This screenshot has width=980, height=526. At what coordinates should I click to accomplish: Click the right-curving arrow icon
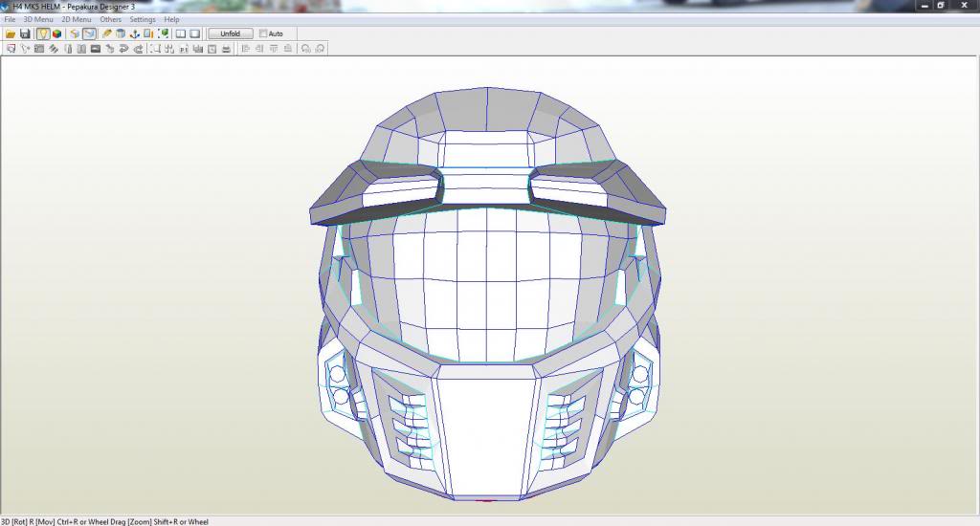pyautogui.click(x=138, y=49)
